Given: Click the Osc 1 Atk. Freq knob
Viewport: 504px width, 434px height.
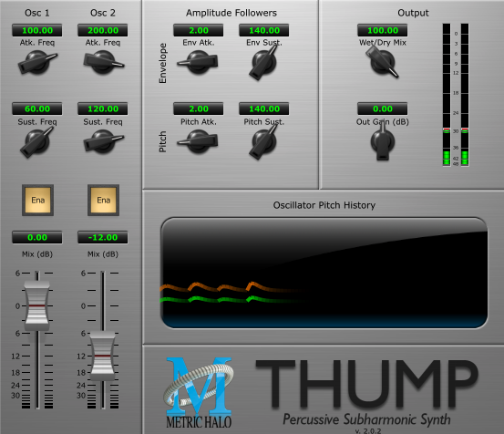Looking at the screenshot, I should point(37,62).
